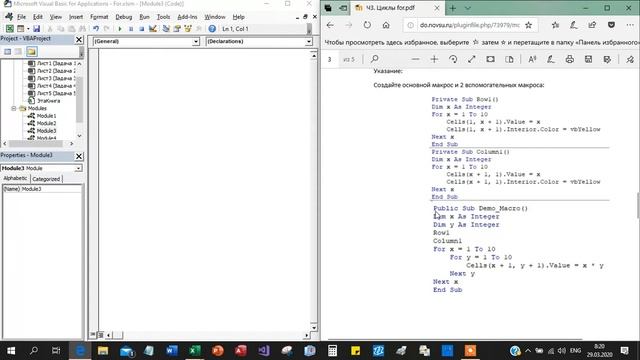Go to home page in Edge
This screenshot has width=640, height=360.
[386, 25]
